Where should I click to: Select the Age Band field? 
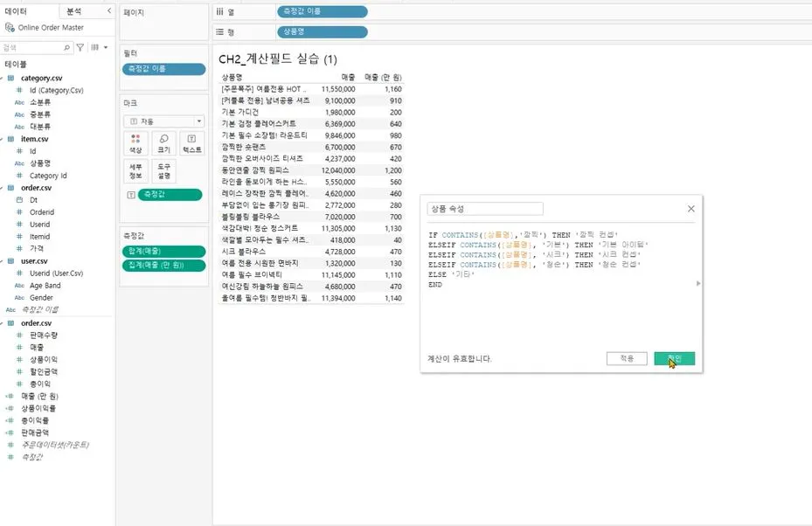point(45,285)
